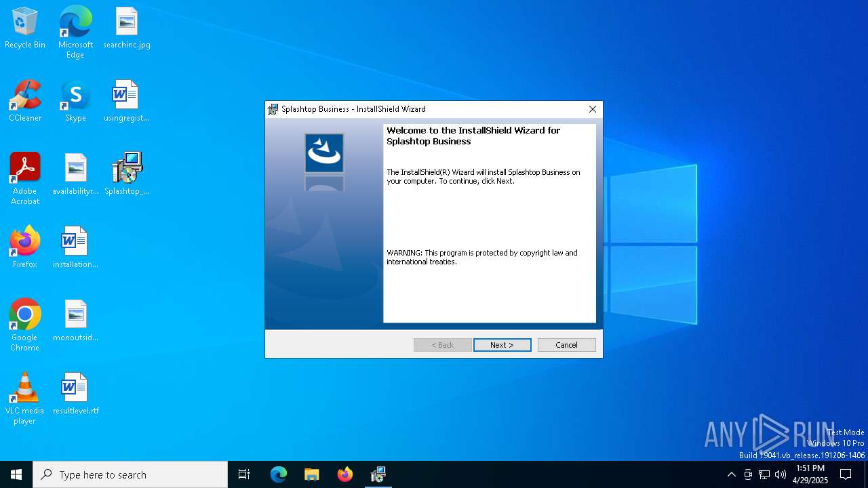This screenshot has width=868, height=488.
Task: Select VLC media player desktop shortcut
Action: point(25,399)
